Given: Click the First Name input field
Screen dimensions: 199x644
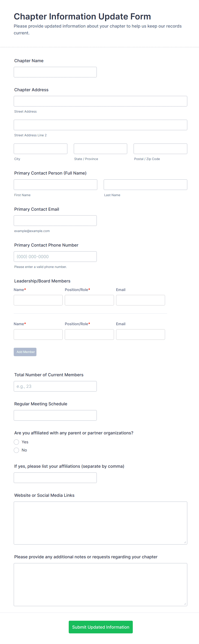Looking at the screenshot, I should [55, 185].
